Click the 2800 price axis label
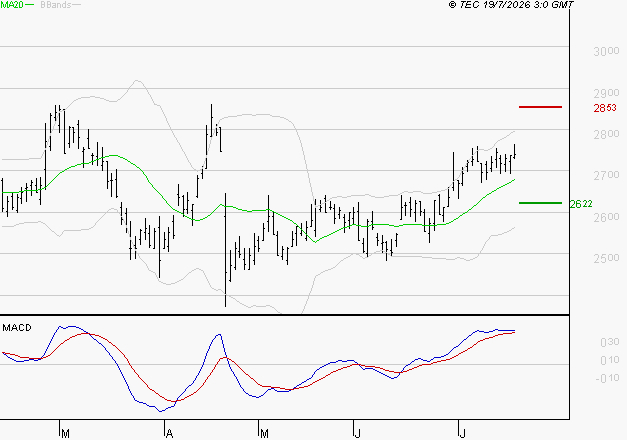The width and height of the screenshot is (627, 440). point(606,134)
